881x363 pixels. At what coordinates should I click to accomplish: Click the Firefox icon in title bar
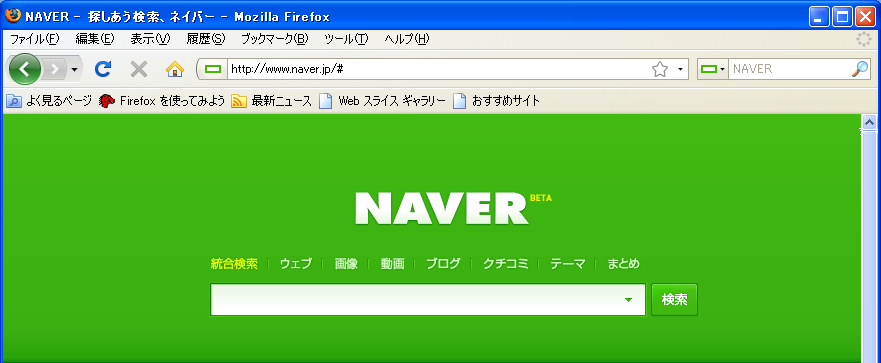(13, 16)
